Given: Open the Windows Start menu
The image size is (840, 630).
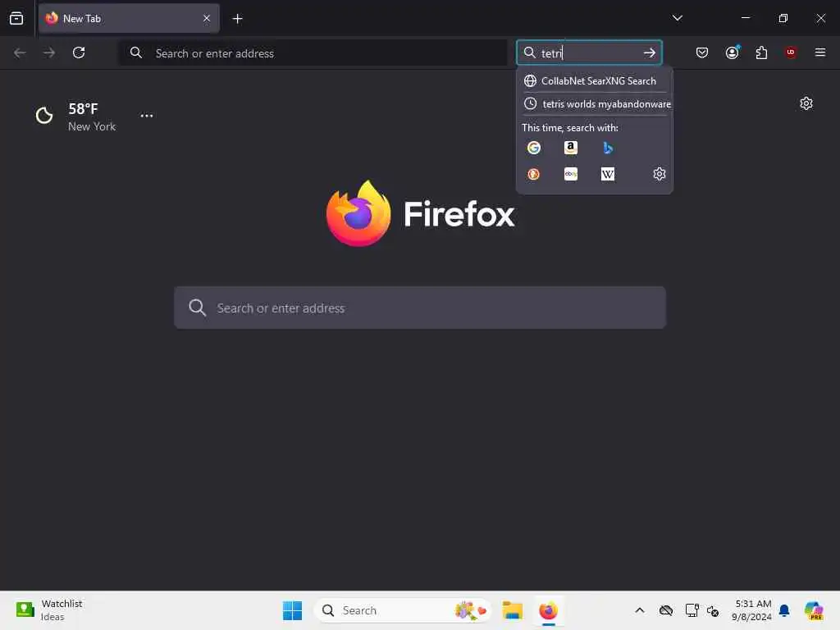Looking at the screenshot, I should point(292,610).
